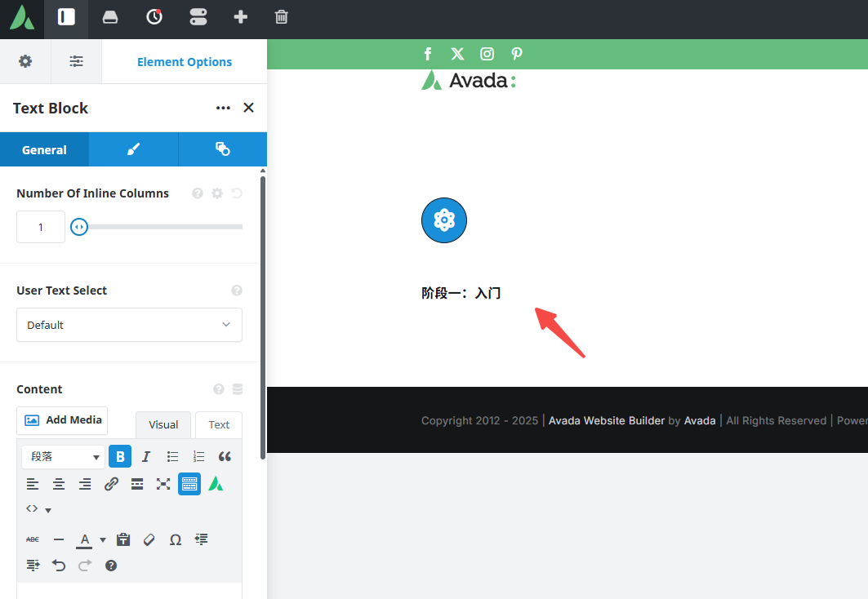This screenshot has height=599, width=868.
Task: Open the Avada Builder library icon
Action: (110, 16)
